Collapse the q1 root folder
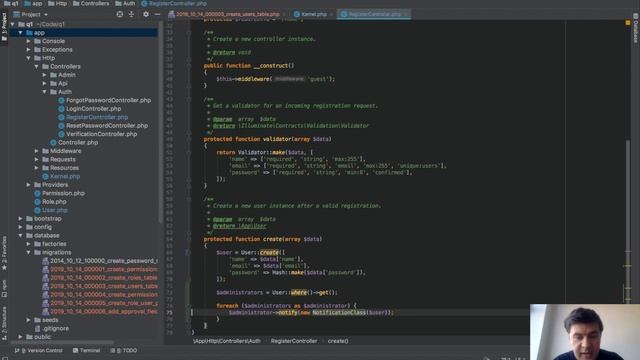The height and width of the screenshot is (360, 640). pos(13,24)
